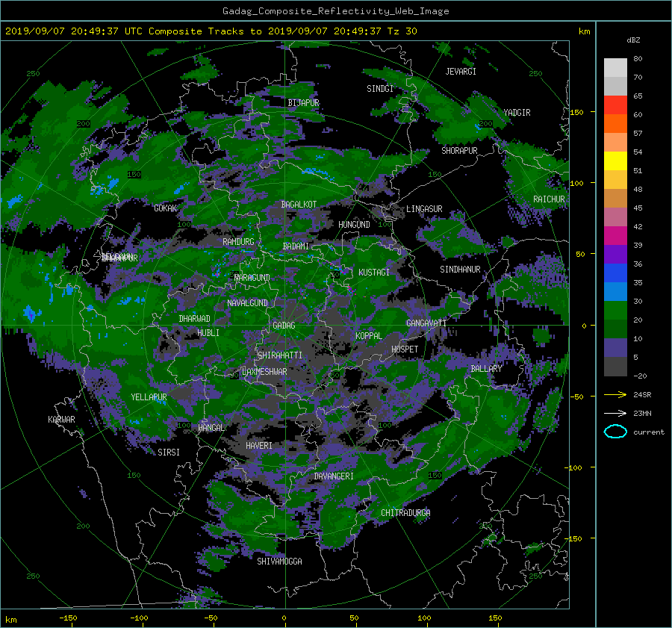Viewport: 672px width, 628px height.
Task: Pick the red legend swatch below 65 dBZ
Action: tap(615, 105)
